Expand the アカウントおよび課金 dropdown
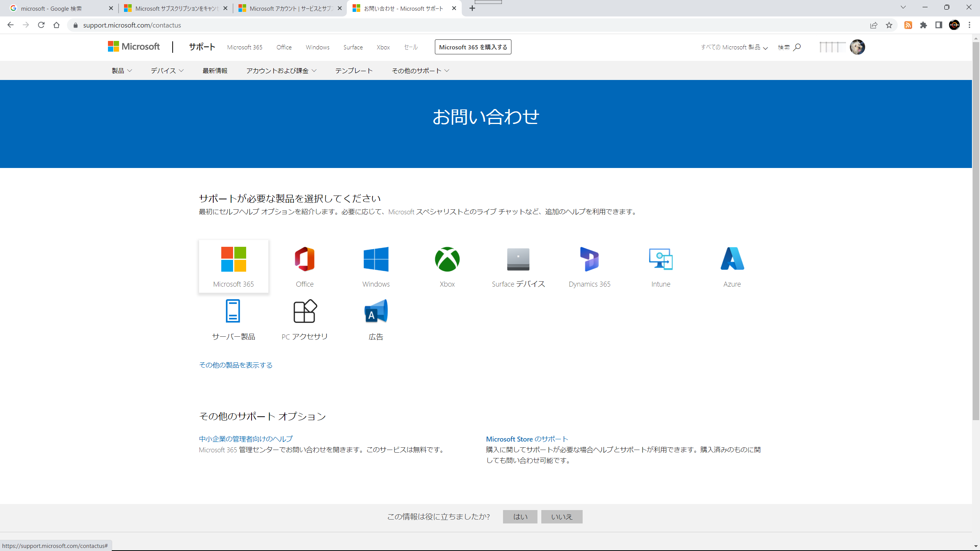This screenshot has height=551, width=980. coord(281,70)
